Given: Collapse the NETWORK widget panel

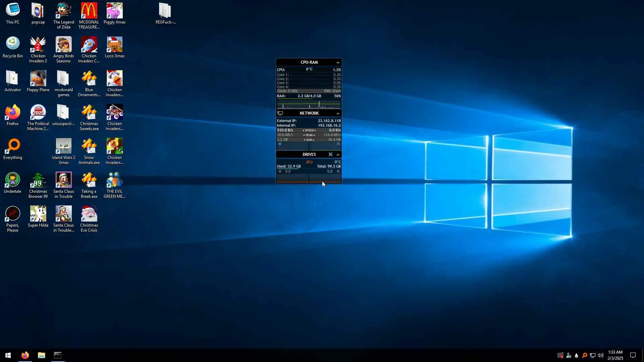Looking at the screenshot, I should (338, 113).
